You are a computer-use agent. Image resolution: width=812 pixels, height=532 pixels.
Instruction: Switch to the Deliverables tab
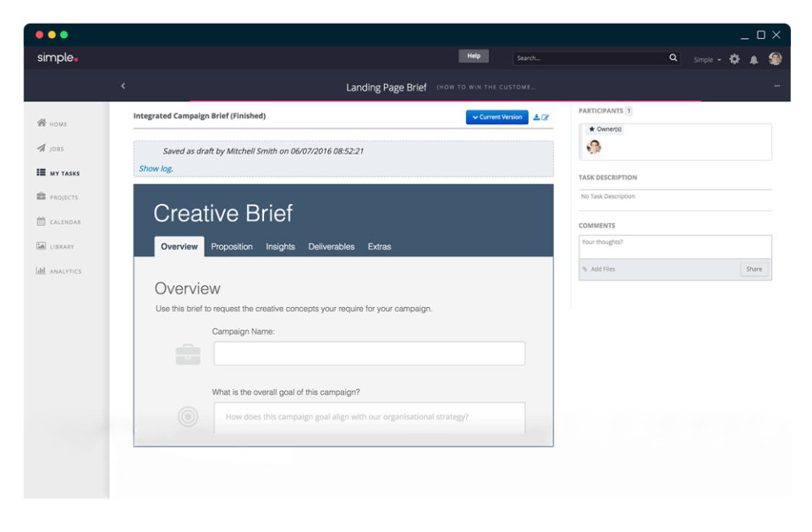(332, 247)
